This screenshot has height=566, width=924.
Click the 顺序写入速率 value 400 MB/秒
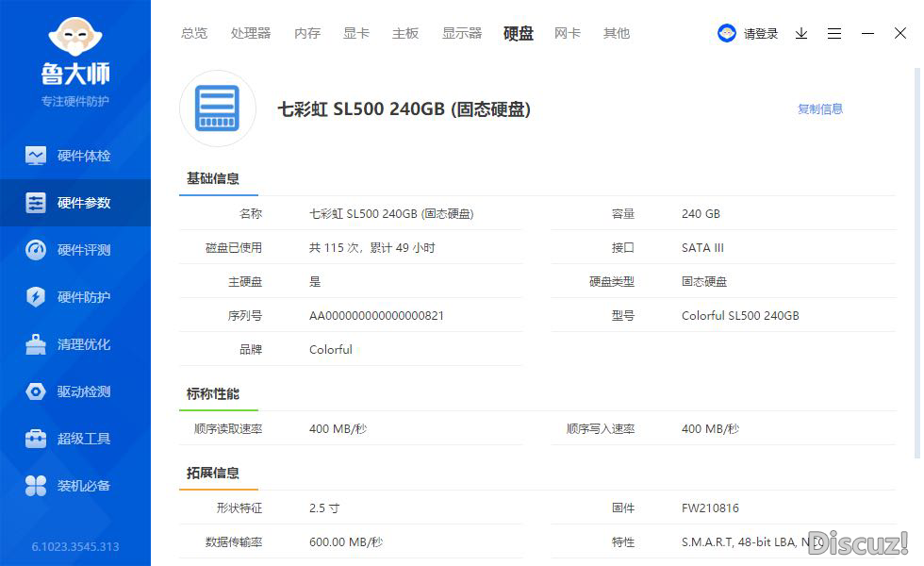tap(710, 428)
